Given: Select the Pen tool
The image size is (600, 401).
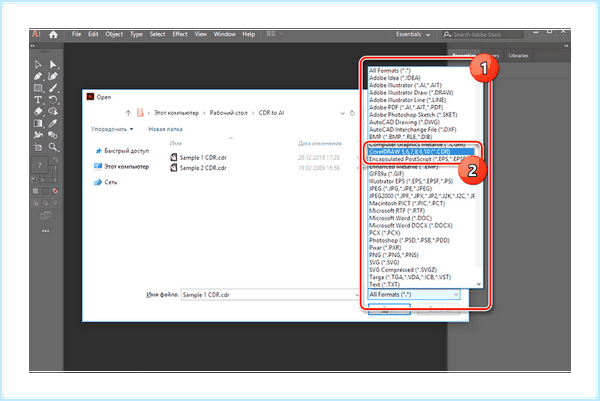Looking at the screenshot, I should (x=38, y=76).
